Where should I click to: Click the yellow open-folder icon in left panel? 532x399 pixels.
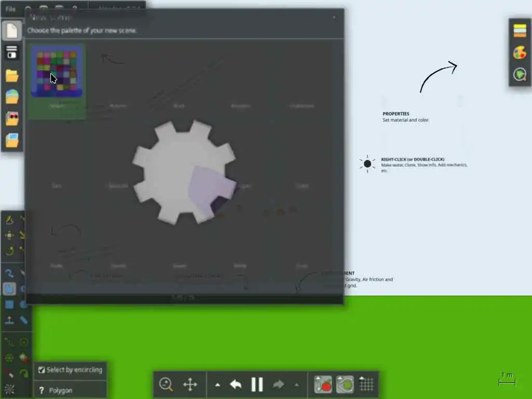pyautogui.click(x=12, y=76)
